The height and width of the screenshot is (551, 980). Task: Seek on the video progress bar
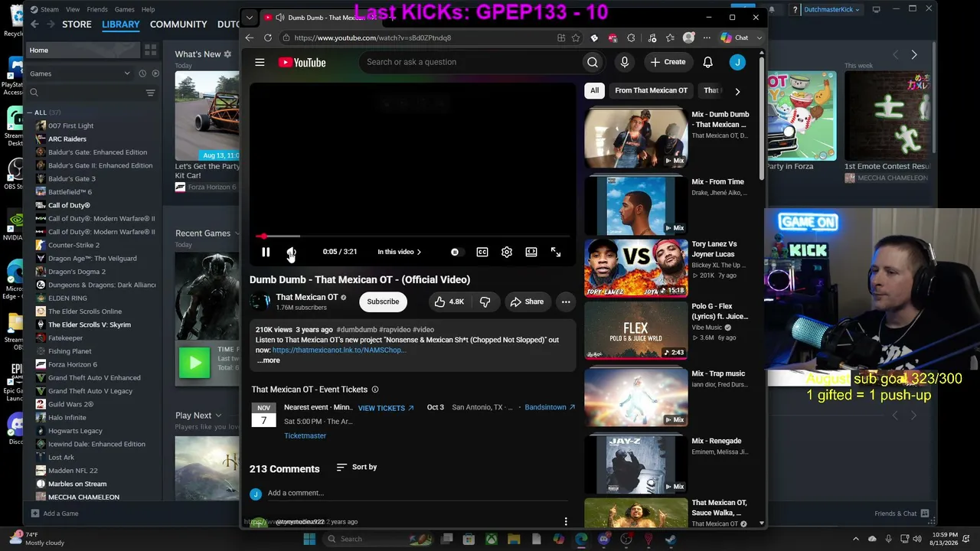413,236
